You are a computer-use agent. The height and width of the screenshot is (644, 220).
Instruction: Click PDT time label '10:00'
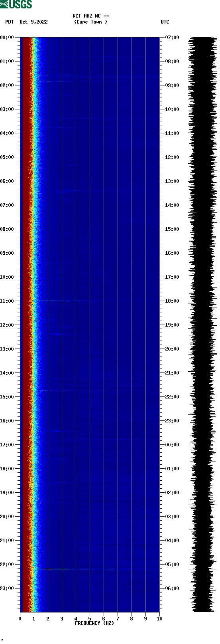click(7, 277)
